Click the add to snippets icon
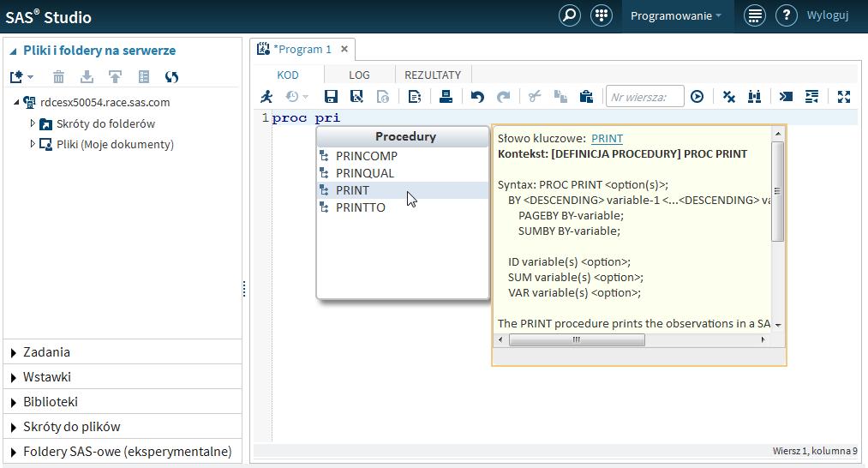Image resolution: width=868 pixels, height=468 pixels. [x=383, y=97]
